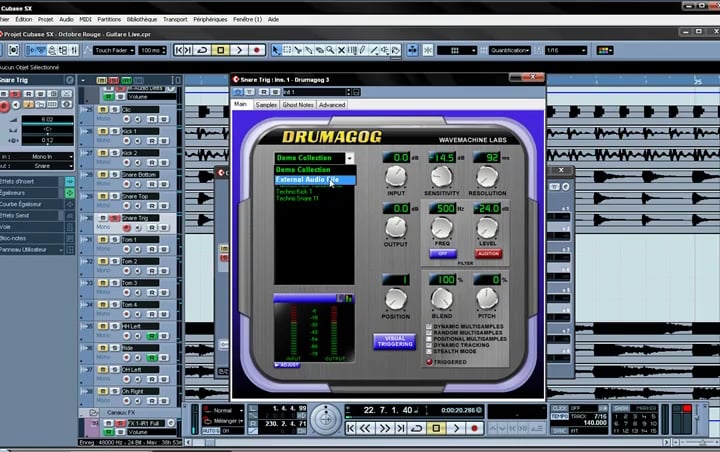Switch to the Advanced tab in Drumagog

tap(332, 105)
